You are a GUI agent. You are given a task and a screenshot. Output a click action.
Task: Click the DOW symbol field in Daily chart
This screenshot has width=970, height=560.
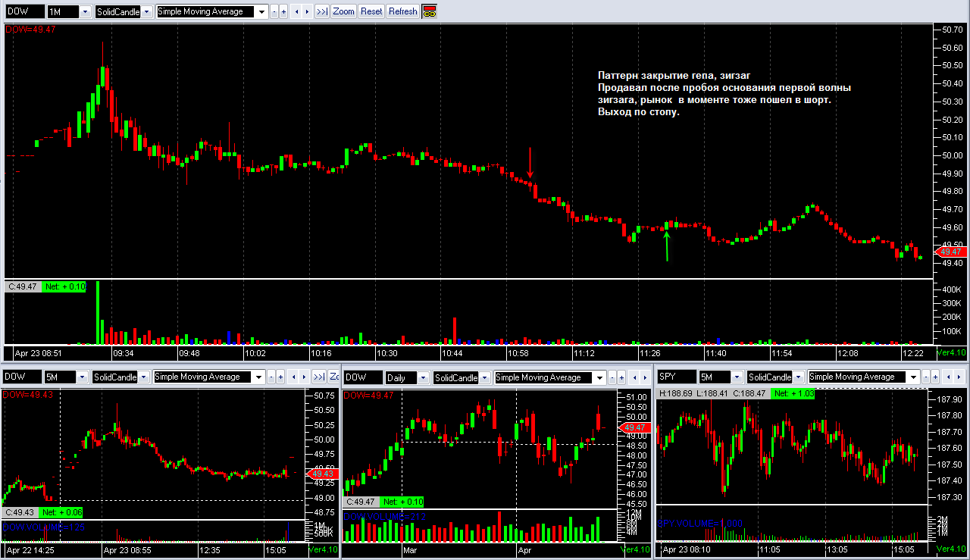pyautogui.click(x=362, y=377)
